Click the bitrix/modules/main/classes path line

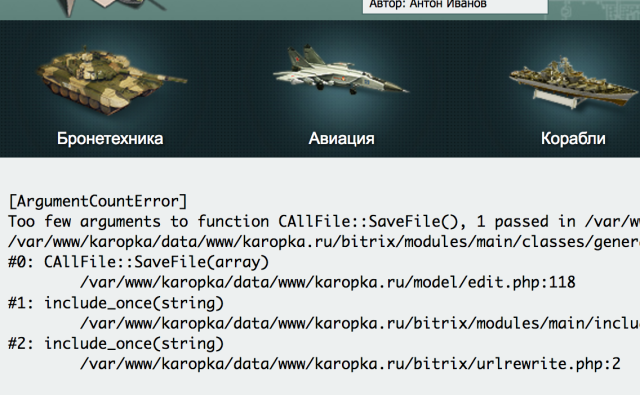(x=324, y=242)
